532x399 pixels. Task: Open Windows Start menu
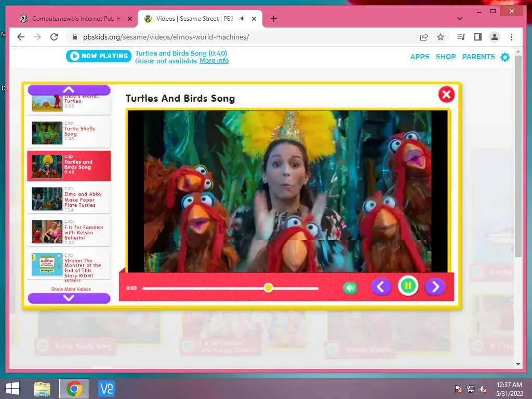(x=12, y=389)
